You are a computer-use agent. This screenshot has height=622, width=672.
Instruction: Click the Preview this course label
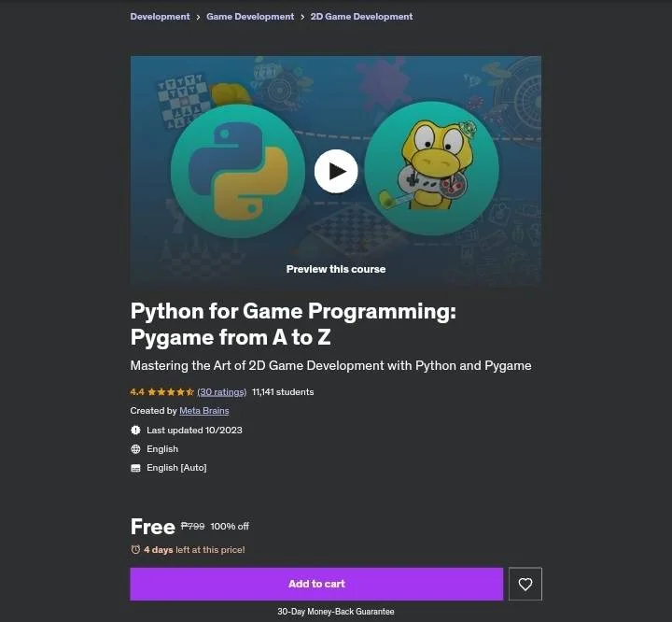tap(336, 269)
